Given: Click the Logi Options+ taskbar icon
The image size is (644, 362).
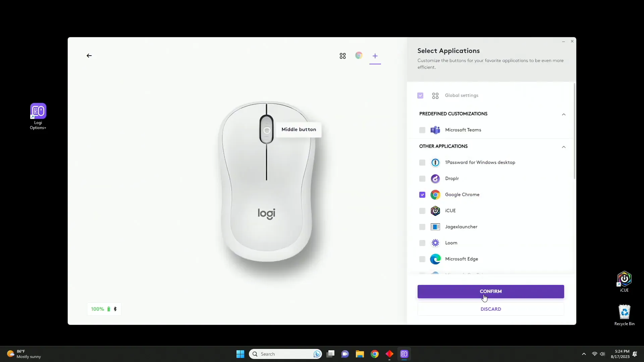Looking at the screenshot, I should click(404, 354).
